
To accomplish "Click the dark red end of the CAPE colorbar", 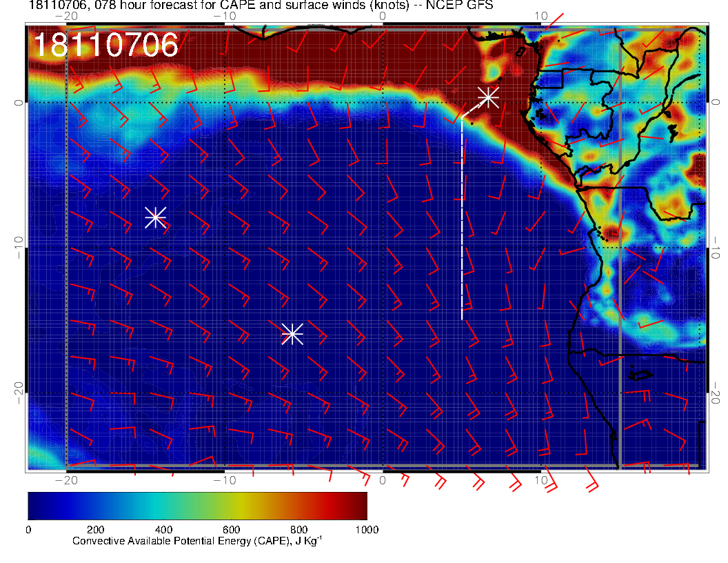I will pos(357,505).
